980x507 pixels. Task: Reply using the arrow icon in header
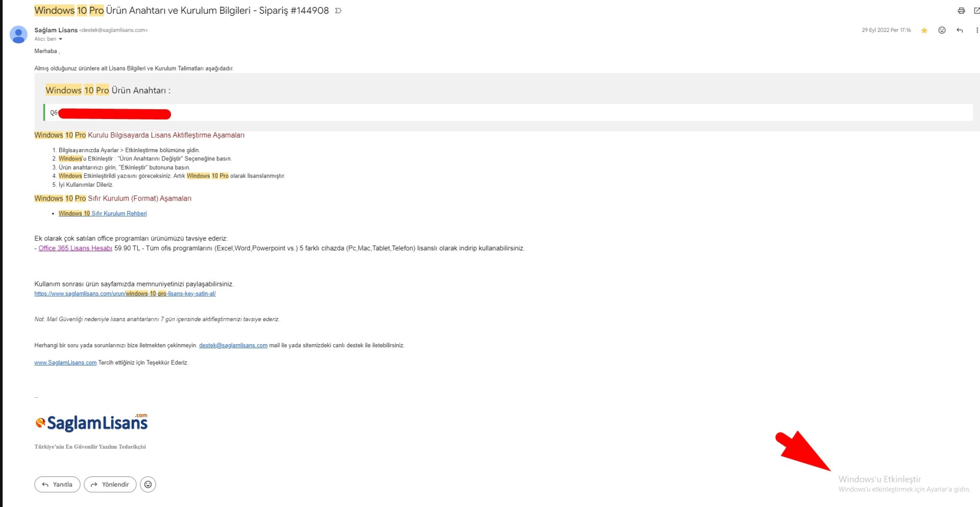(960, 30)
